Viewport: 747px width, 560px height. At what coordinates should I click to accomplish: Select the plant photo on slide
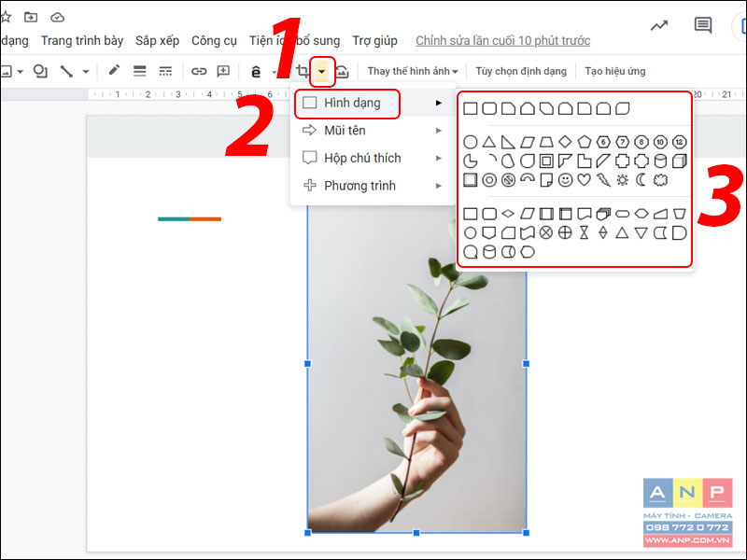(416, 369)
